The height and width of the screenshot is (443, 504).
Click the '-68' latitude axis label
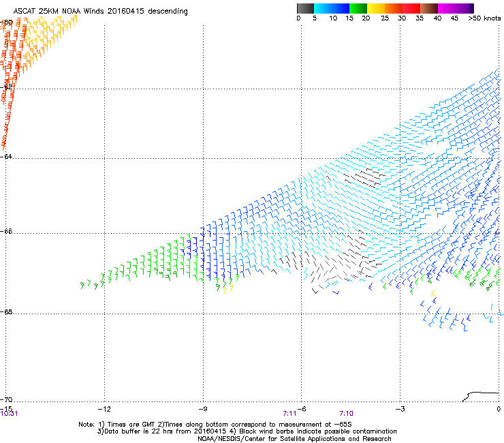pos(7,311)
